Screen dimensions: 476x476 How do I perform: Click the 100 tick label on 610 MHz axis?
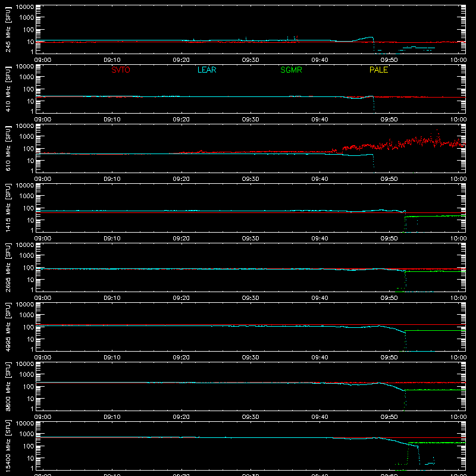[x=29, y=148]
